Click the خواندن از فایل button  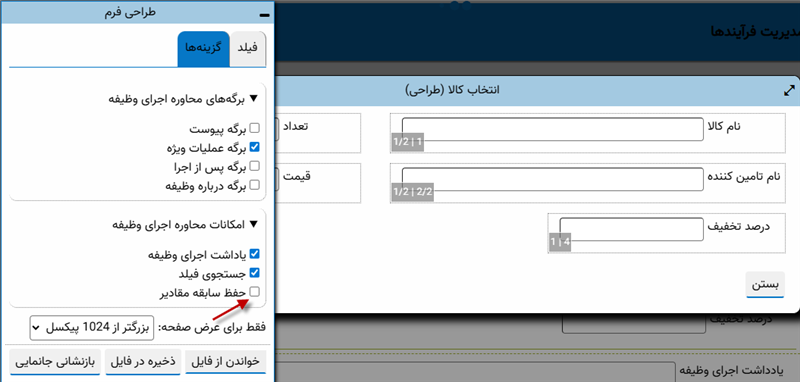click(x=226, y=362)
